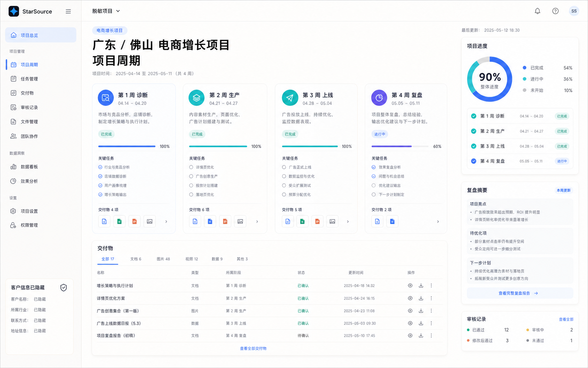Screen dimensions: 588x368
Task: Click the 审核中 count in 审核记录
Action: 571,330
